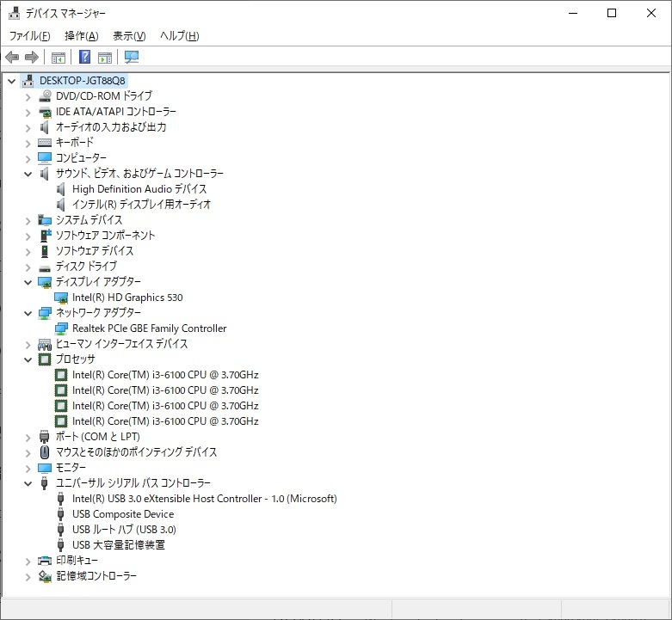Screen dimensions: 672x620
Task: Open the ファイル(F) menu
Action: pyautogui.click(x=29, y=36)
